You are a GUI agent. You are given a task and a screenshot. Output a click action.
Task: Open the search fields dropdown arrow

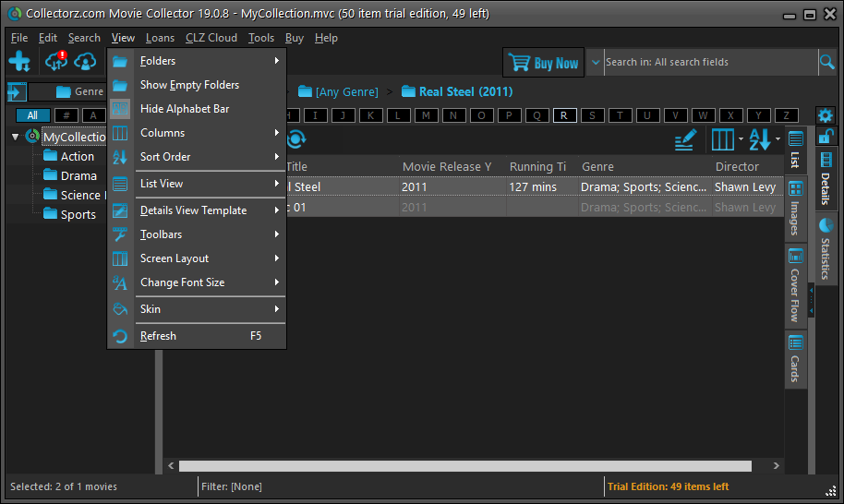(597, 62)
